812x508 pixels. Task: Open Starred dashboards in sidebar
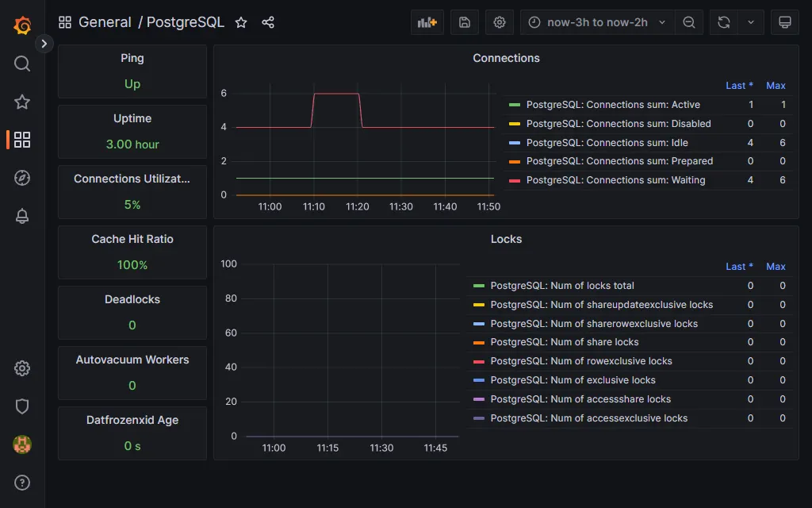point(21,102)
